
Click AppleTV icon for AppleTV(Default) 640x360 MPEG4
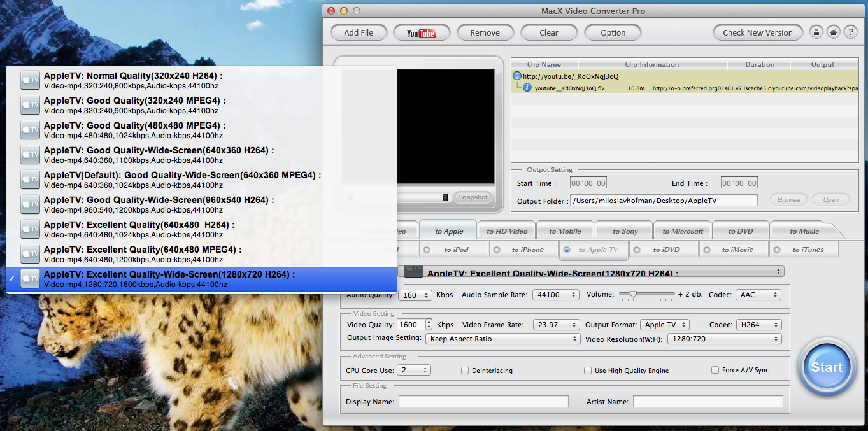(x=30, y=179)
